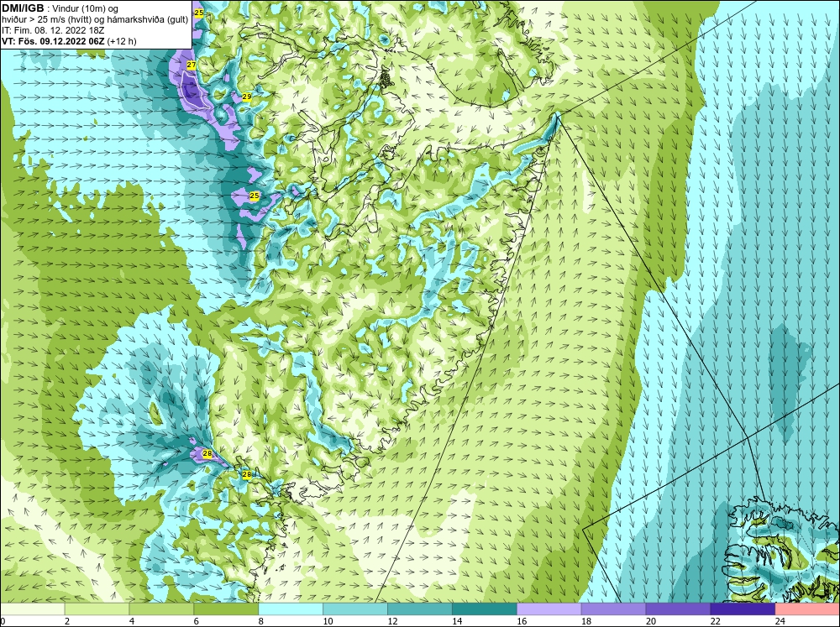This screenshot has width=840, height=627.
Task: Click the legend scale number 8
Action: pyautogui.click(x=261, y=621)
